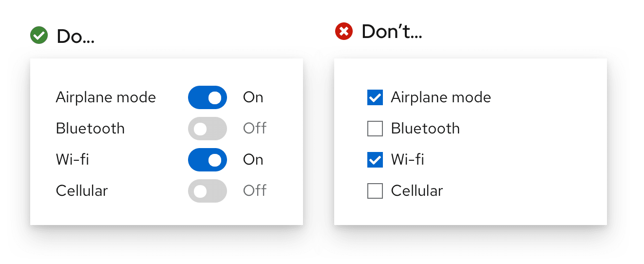Screen dimensions: 644x264
Task: Turn on the Cellular toggle switch
Action: 208,191
